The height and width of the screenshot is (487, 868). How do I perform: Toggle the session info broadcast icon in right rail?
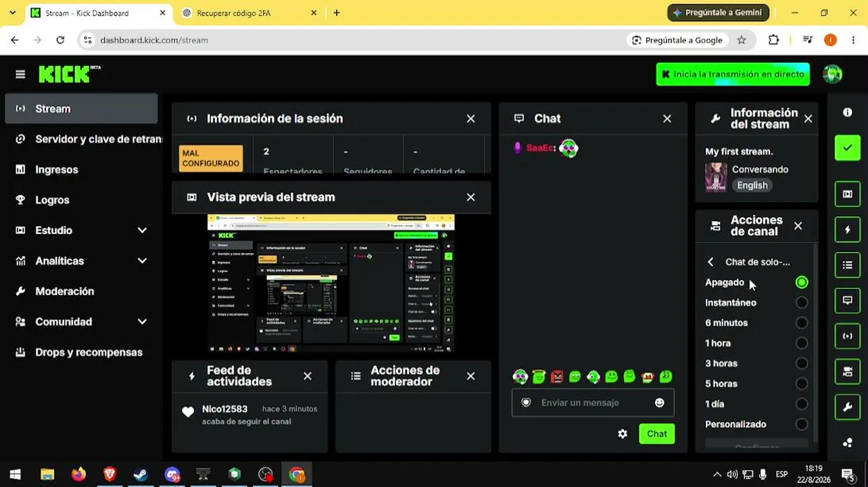pos(848,336)
